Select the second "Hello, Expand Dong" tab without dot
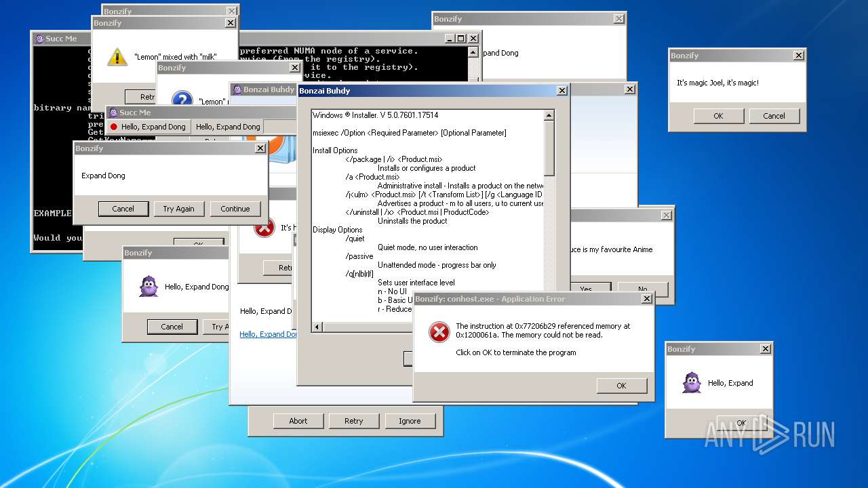Viewport: 868px width, 488px height. (228, 127)
